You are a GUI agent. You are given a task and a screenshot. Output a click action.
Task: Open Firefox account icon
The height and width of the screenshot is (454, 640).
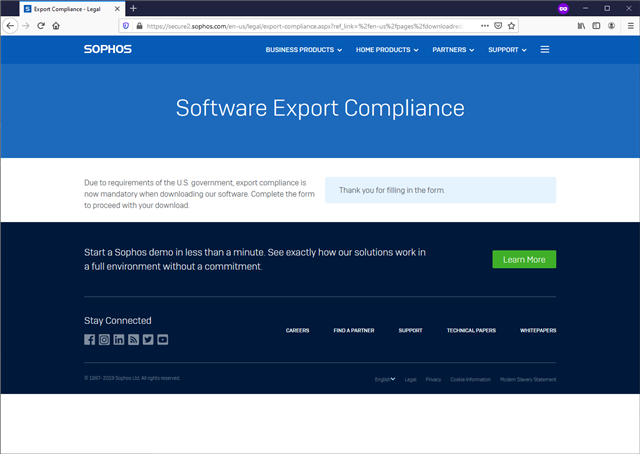[x=611, y=26]
